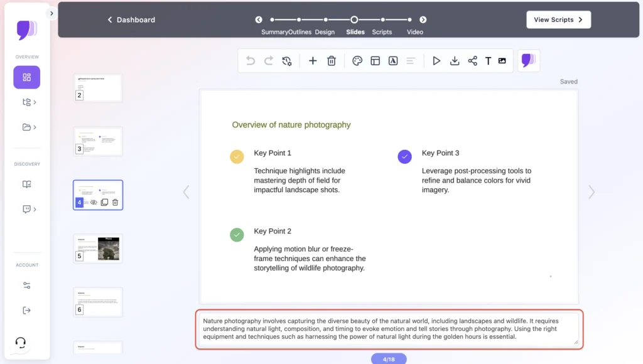This screenshot has width=643, height=364.
Task: Click the yellow Key Point 1 checkmark
Action: pos(237,157)
